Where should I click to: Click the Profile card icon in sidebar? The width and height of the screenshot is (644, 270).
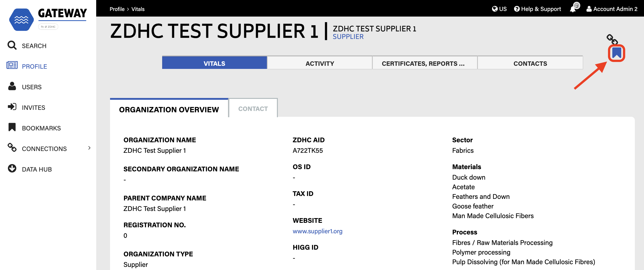(12, 66)
